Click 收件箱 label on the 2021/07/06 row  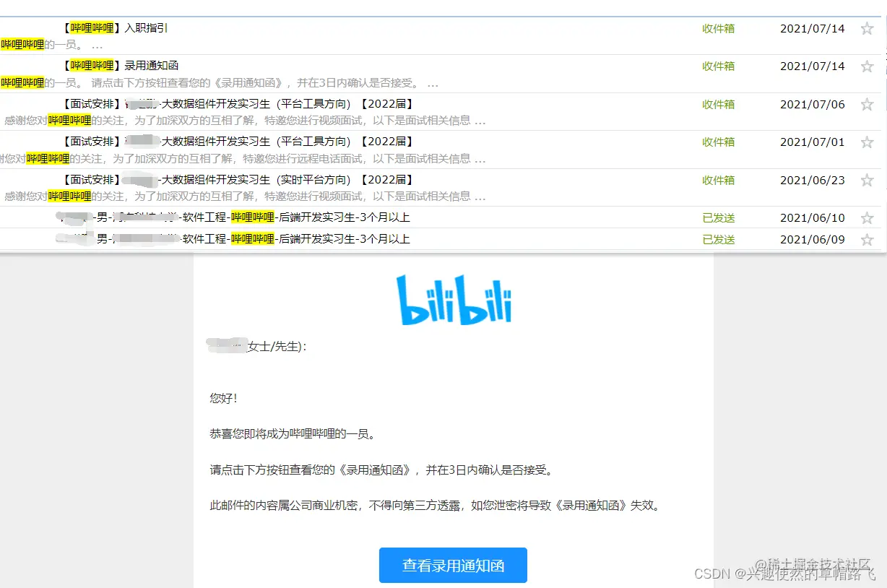pyautogui.click(x=719, y=105)
